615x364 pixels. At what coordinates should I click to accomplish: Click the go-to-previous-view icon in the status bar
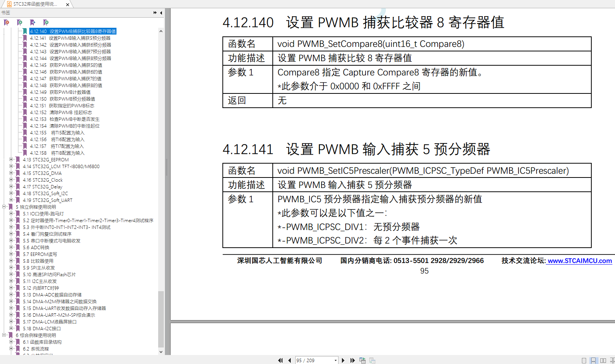[x=363, y=360]
